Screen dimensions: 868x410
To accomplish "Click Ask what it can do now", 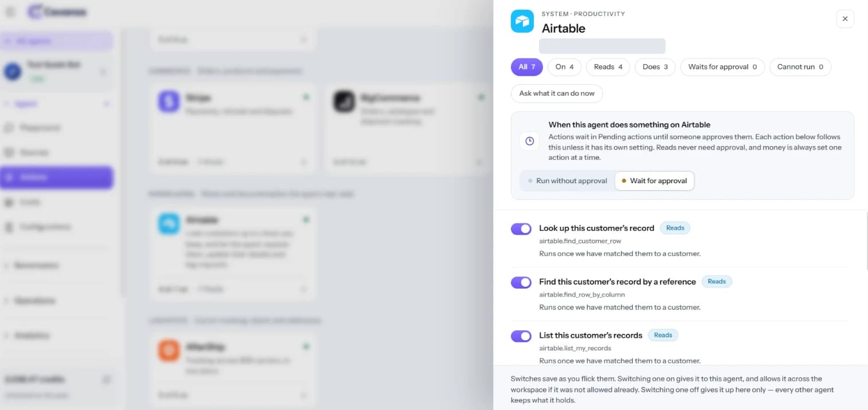I will click(x=557, y=93).
